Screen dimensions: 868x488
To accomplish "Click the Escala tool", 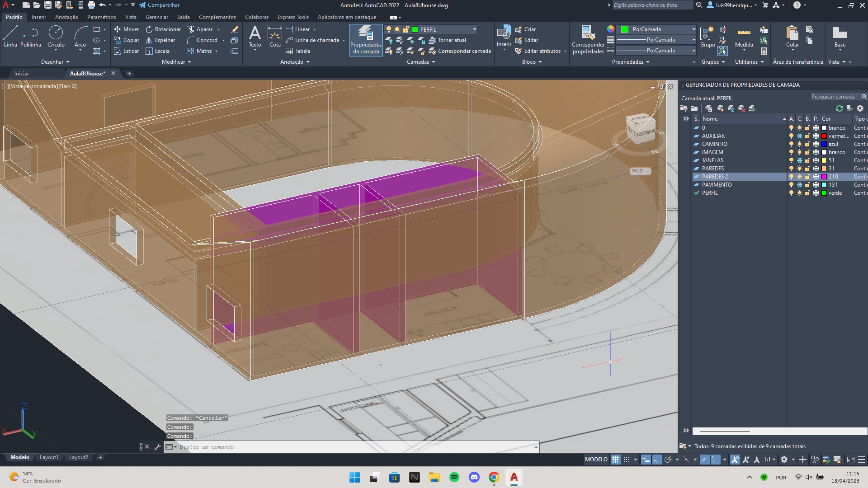I will 158,51.
